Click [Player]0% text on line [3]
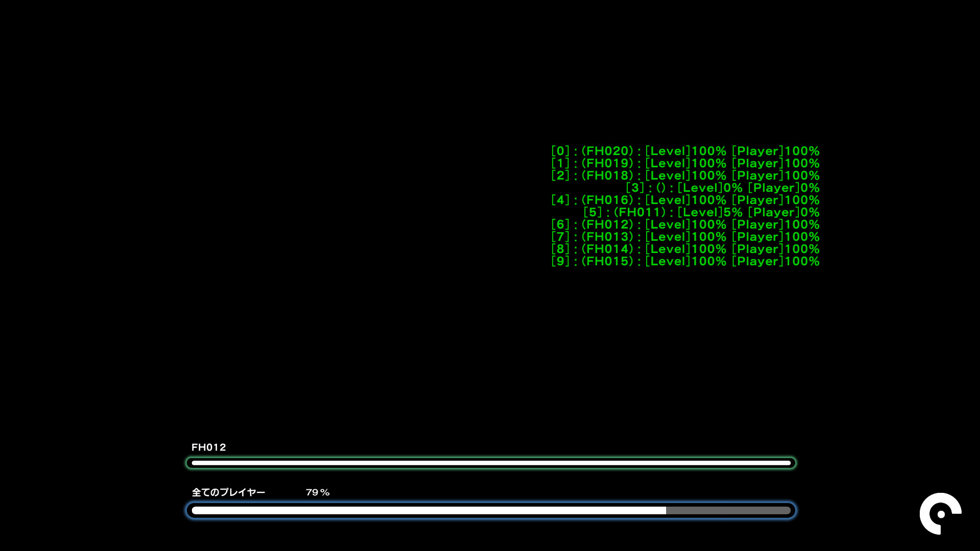Viewport: 980px width, 551px height. (x=783, y=188)
